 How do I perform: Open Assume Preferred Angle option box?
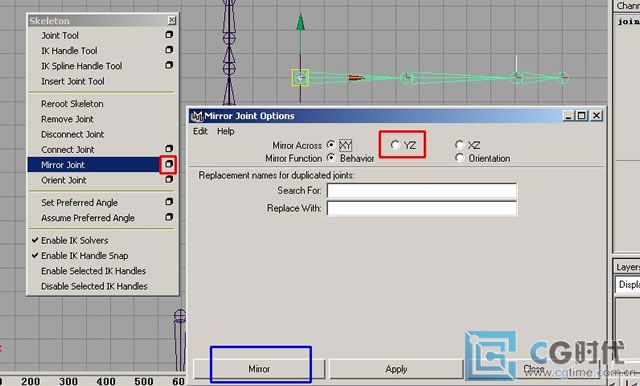point(169,217)
